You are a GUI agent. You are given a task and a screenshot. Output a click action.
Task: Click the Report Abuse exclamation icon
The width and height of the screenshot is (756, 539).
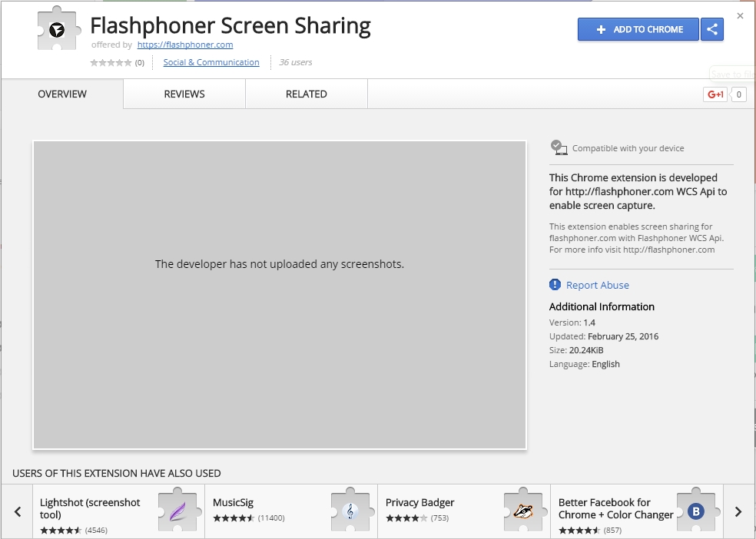[555, 285]
